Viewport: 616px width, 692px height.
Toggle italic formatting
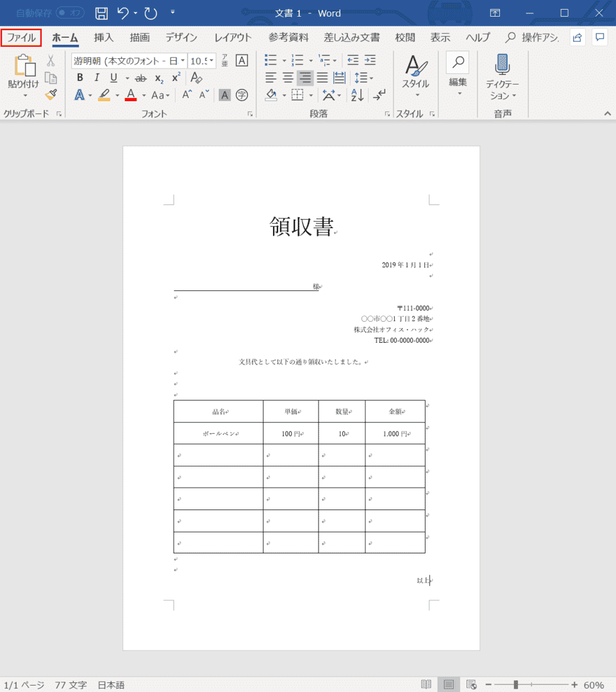pyautogui.click(x=97, y=78)
